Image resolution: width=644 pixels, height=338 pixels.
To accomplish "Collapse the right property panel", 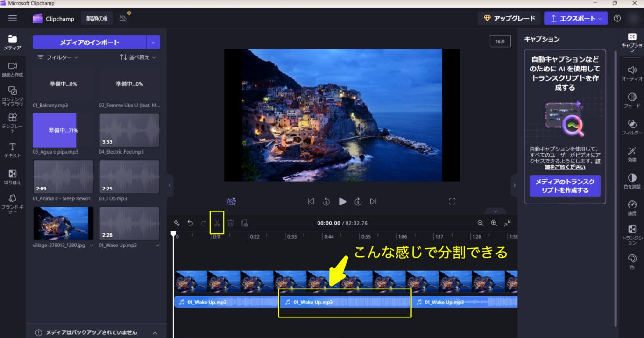I will pyautogui.click(x=514, y=185).
